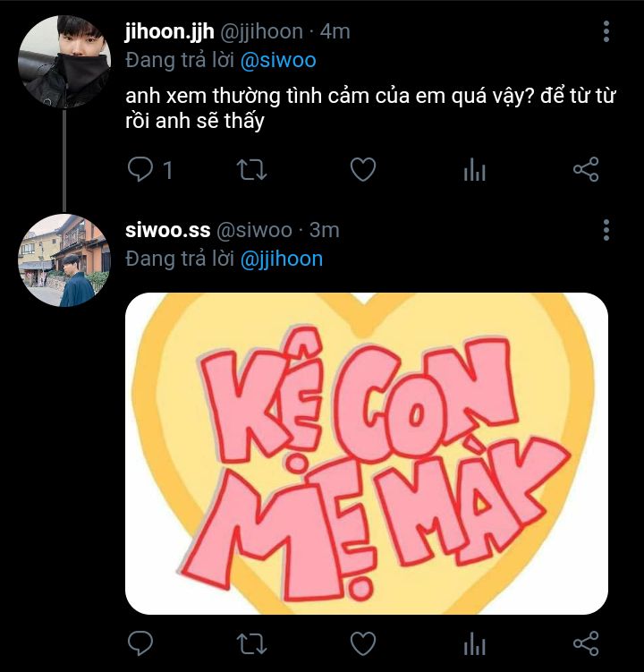Open the siwoo.ss display name
The image size is (644, 672).
[167, 231]
